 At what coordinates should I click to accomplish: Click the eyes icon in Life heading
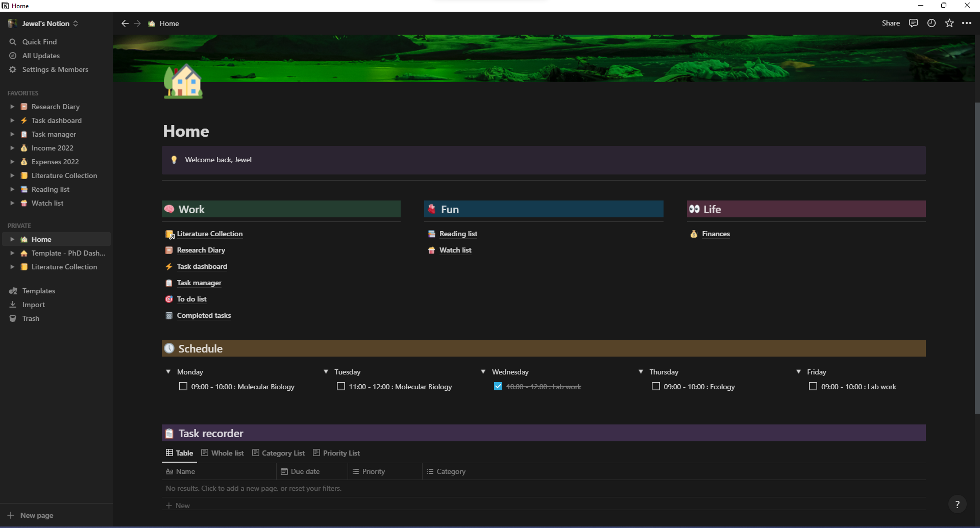(x=694, y=209)
